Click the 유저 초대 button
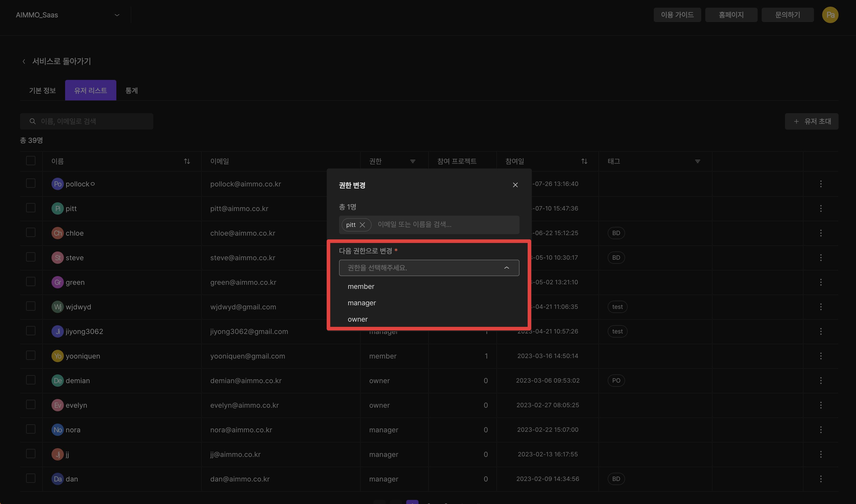This screenshot has height=504, width=856. 811,121
